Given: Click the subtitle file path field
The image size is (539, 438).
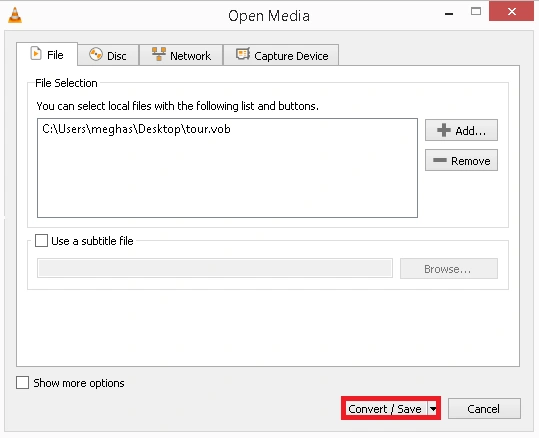Looking at the screenshot, I should (215, 268).
